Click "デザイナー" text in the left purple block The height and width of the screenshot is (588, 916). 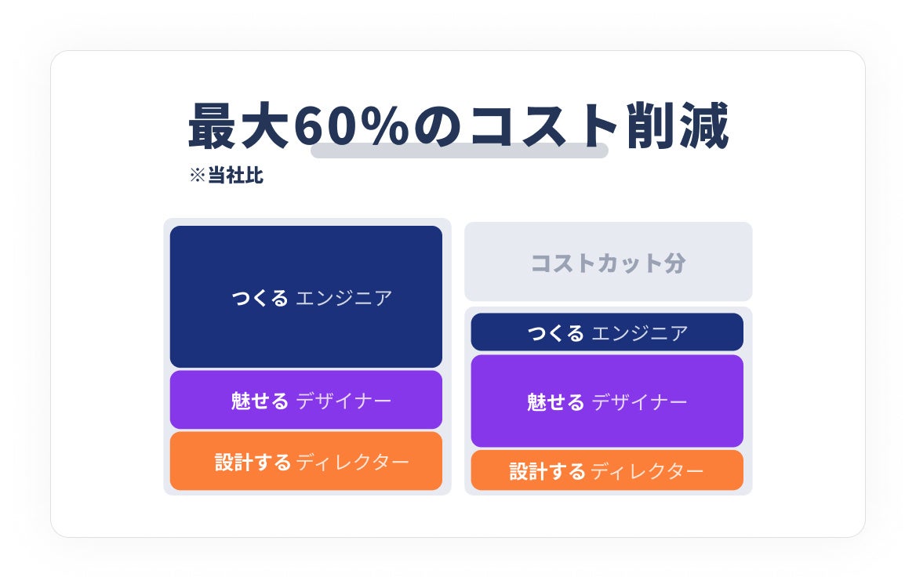[343, 401]
